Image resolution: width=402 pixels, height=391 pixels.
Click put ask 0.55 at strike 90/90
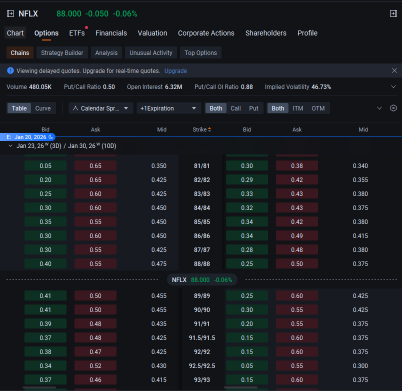pos(297,310)
